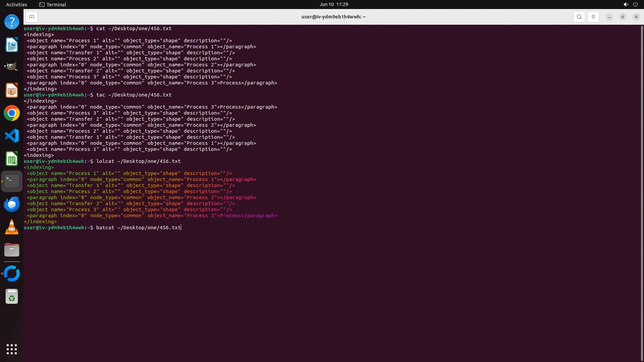644x362 pixels.
Task: Open the volume system menu
Action: [626, 4]
